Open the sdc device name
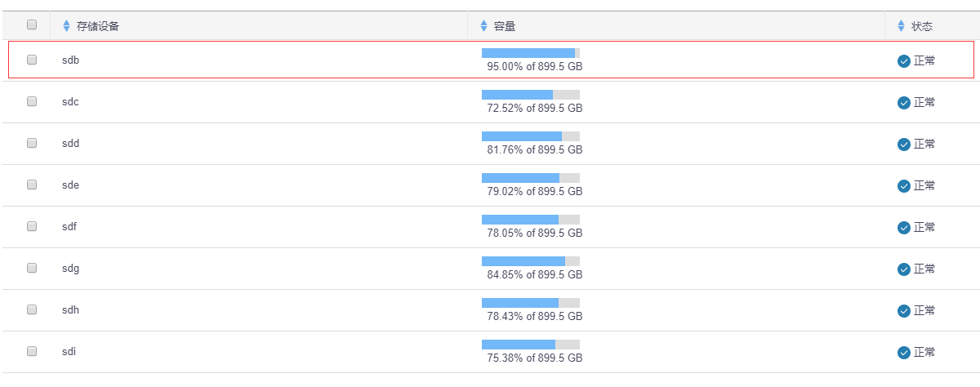The width and height of the screenshot is (980, 387). click(70, 102)
